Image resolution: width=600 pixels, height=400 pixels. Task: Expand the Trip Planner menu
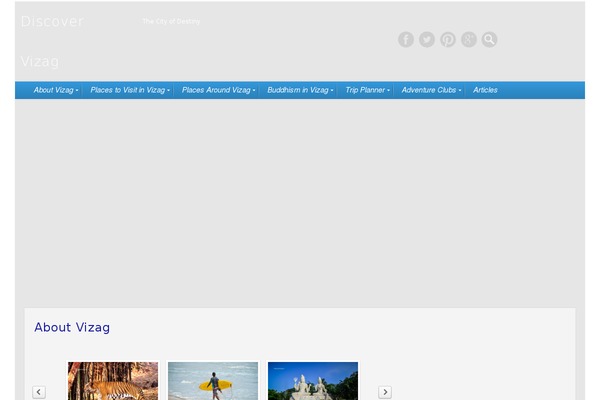click(368, 90)
